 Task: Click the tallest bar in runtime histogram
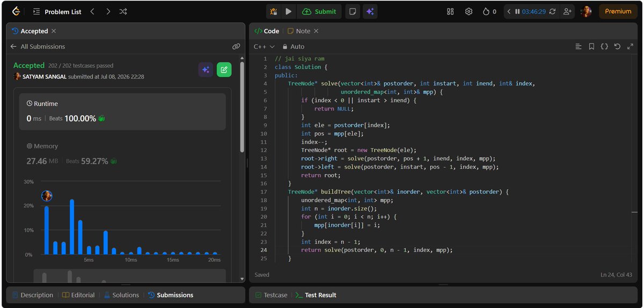click(72, 227)
